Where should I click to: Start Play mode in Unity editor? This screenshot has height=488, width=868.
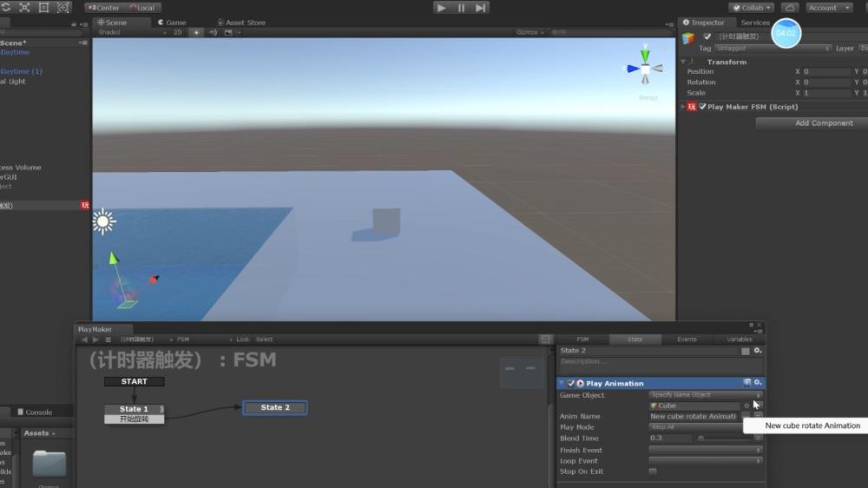point(441,8)
